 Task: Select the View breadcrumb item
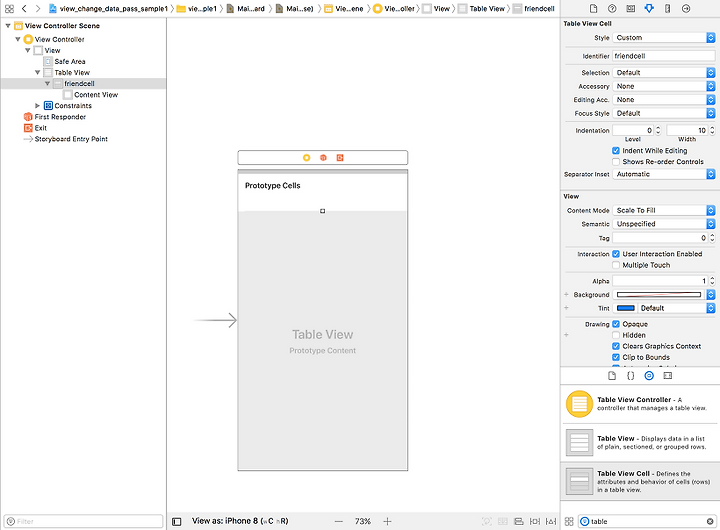(x=436, y=9)
